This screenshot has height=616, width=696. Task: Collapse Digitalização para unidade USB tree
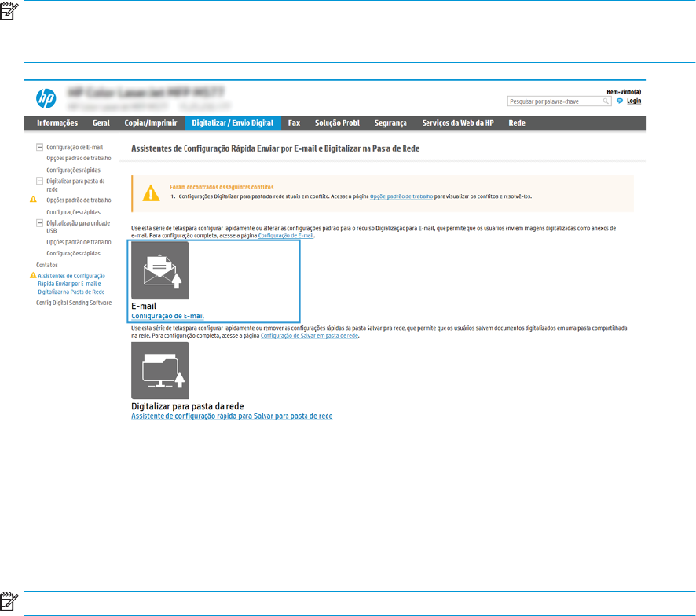pyautogui.click(x=39, y=223)
